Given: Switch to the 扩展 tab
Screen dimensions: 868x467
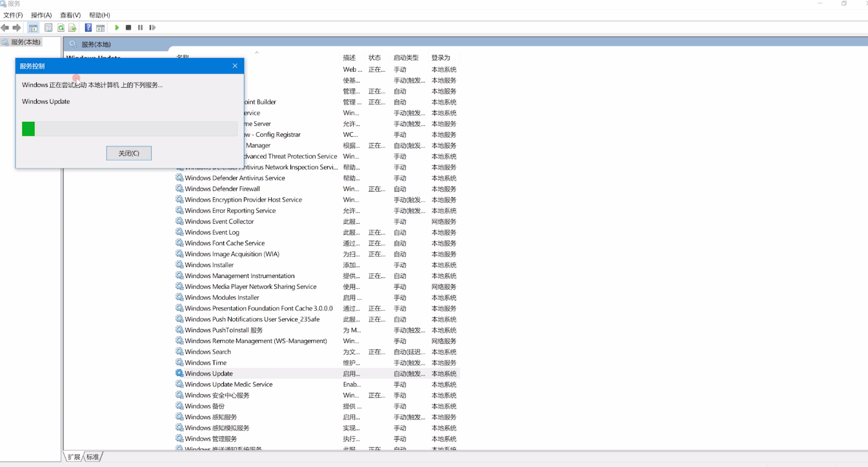Looking at the screenshot, I should pyautogui.click(x=74, y=457).
